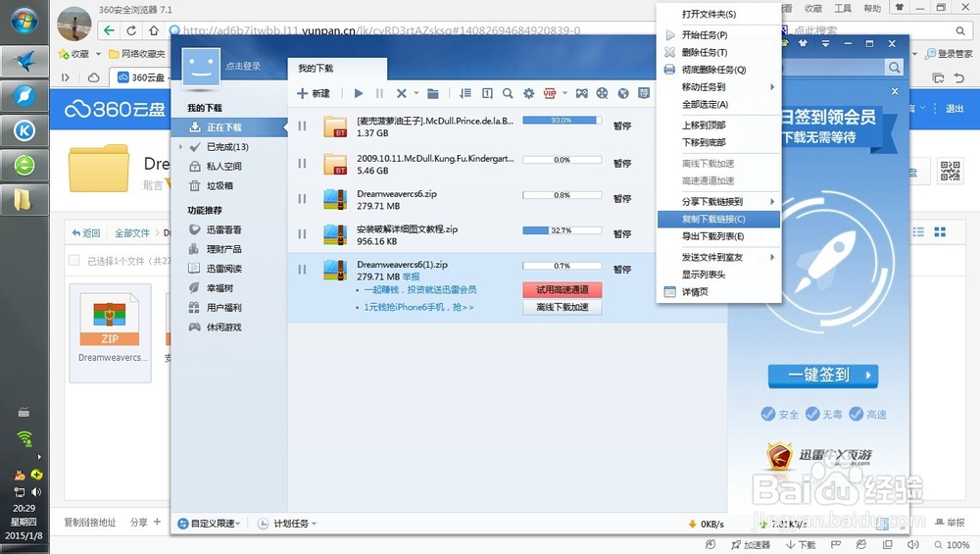This screenshot has height=554, width=980.
Task: Open 幸福树 in the sidebar
Action: [x=220, y=288]
